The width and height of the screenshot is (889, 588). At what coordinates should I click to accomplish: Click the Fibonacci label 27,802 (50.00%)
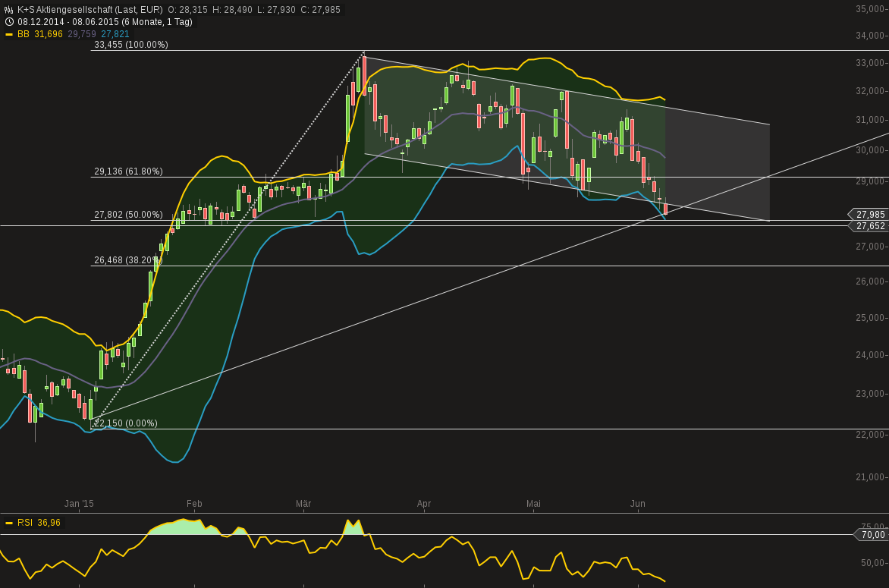(128, 215)
